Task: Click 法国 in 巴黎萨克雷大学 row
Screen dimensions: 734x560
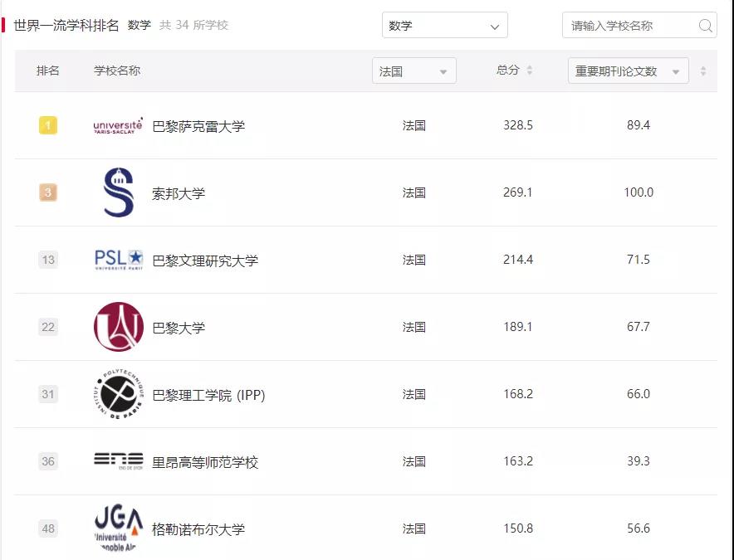Action: 413,125
